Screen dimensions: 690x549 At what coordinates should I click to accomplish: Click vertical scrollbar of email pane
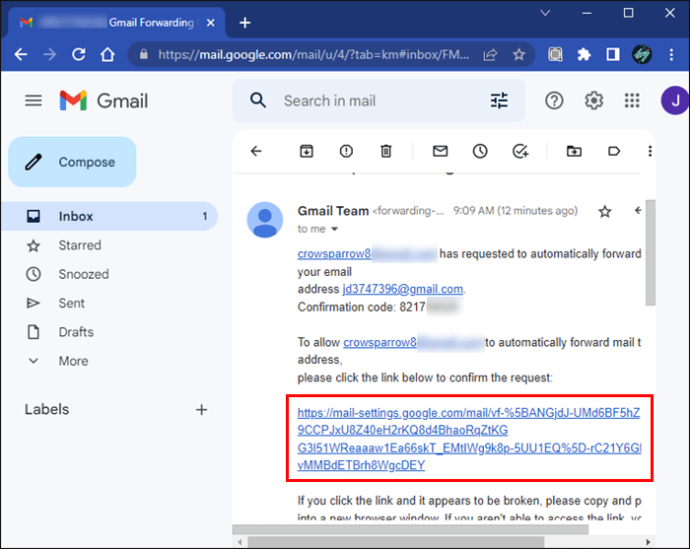(650, 253)
